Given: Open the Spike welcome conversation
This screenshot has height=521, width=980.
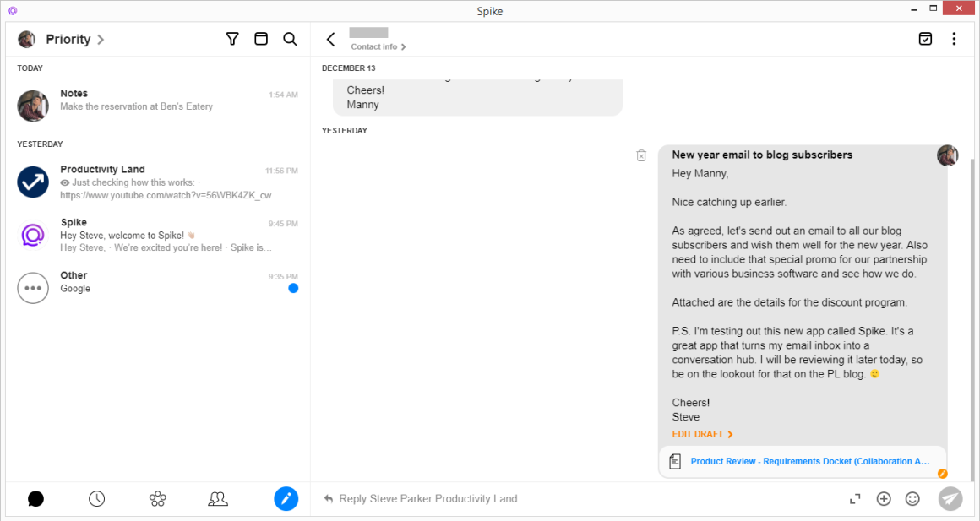Looking at the screenshot, I should coord(156,235).
